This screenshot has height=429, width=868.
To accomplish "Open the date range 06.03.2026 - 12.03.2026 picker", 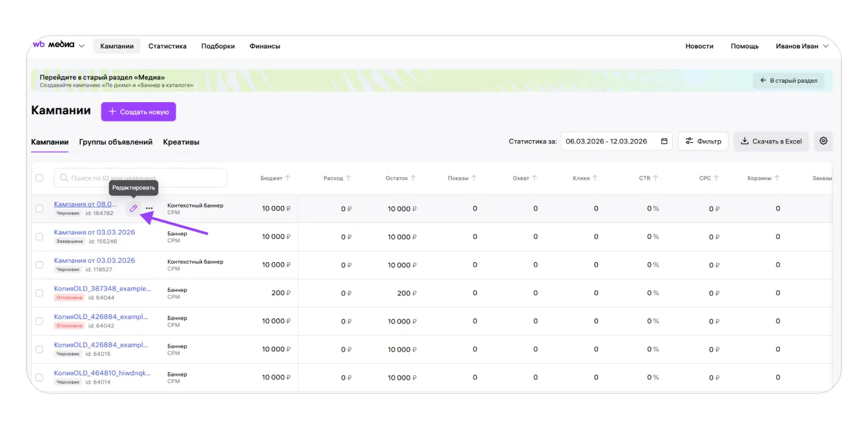I will click(616, 141).
